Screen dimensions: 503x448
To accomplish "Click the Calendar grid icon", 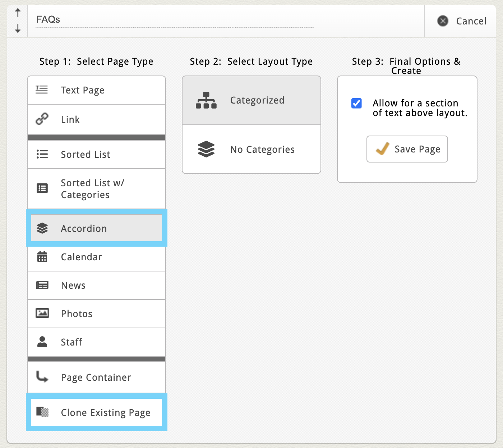I will tap(42, 257).
